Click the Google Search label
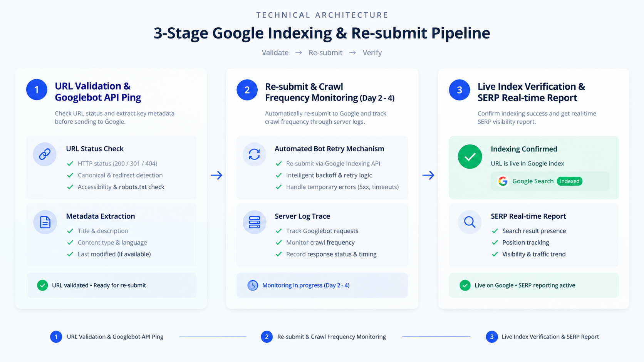 (533, 181)
